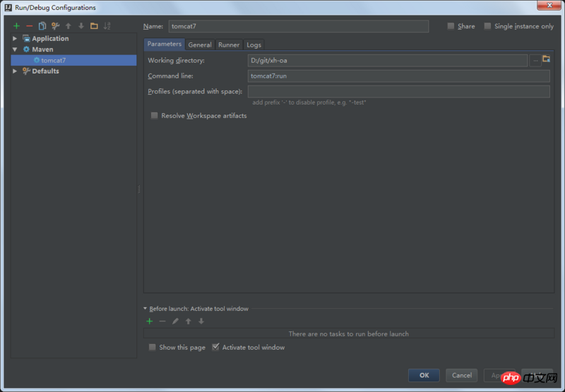Remove before-launch task with minus icon
Screen dimensions: 565x392
pos(162,321)
